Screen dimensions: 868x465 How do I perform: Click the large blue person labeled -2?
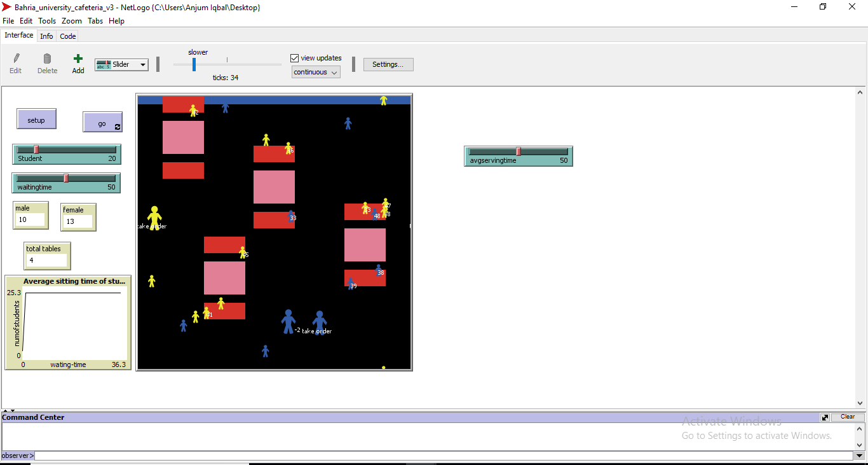(x=288, y=321)
